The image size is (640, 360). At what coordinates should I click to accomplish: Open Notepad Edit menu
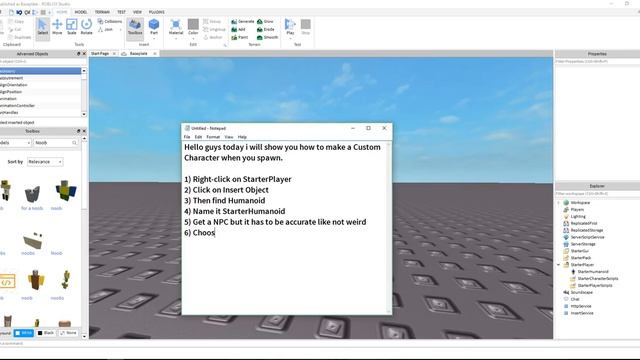(x=198, y=137)
